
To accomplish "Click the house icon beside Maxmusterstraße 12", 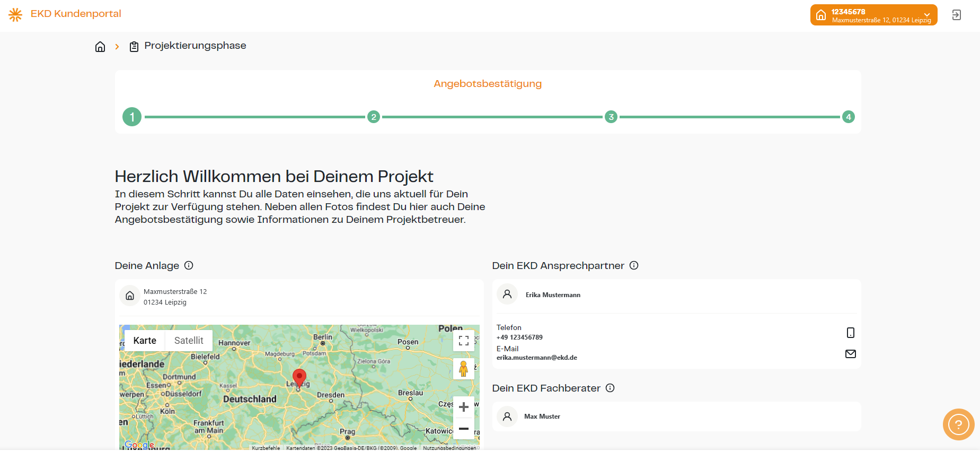I will 130,296.
